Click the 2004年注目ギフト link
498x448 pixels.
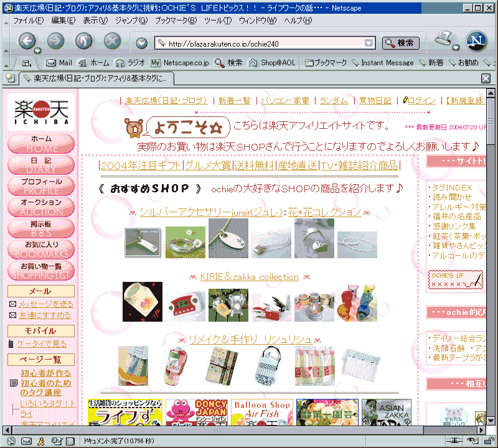[x=141, y=166]
